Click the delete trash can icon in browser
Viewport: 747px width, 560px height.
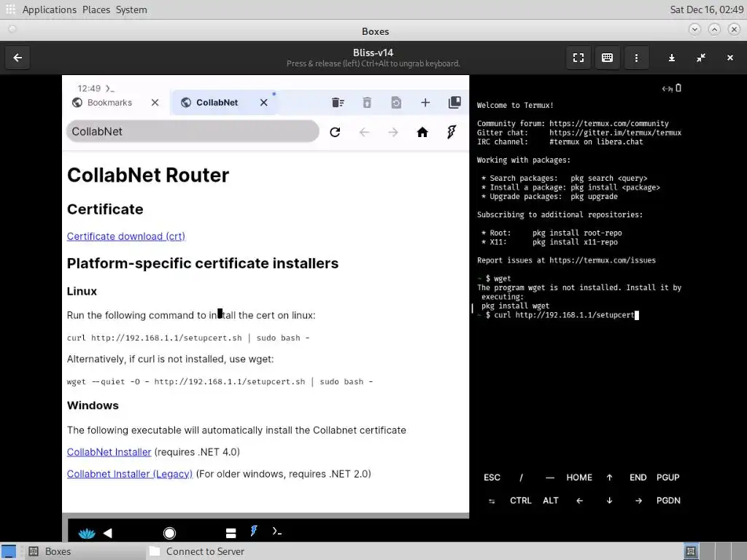coord(367,102)
